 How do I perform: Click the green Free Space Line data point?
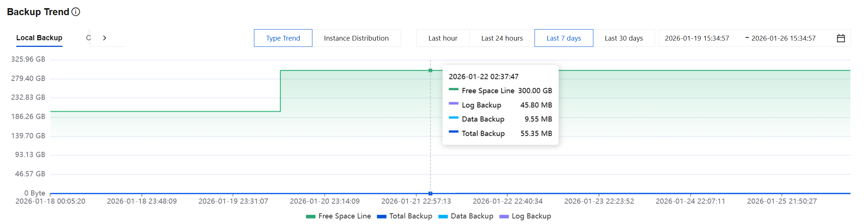point(430,70)
